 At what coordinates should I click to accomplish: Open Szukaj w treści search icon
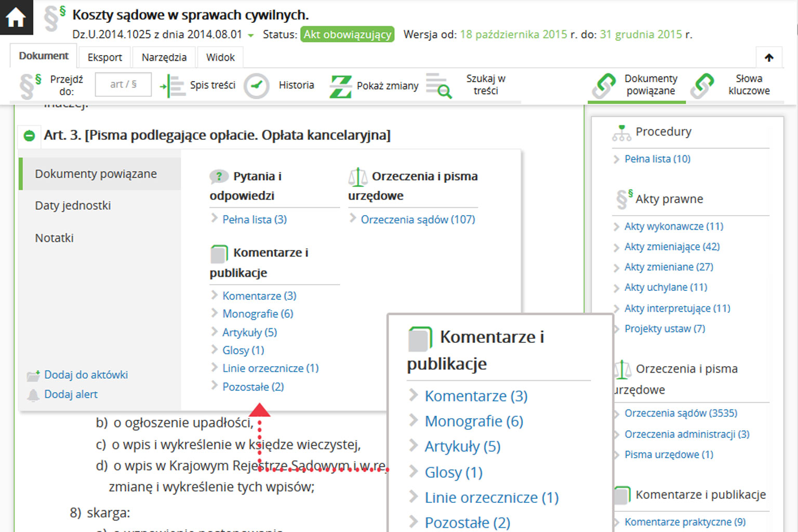point(438,86)
